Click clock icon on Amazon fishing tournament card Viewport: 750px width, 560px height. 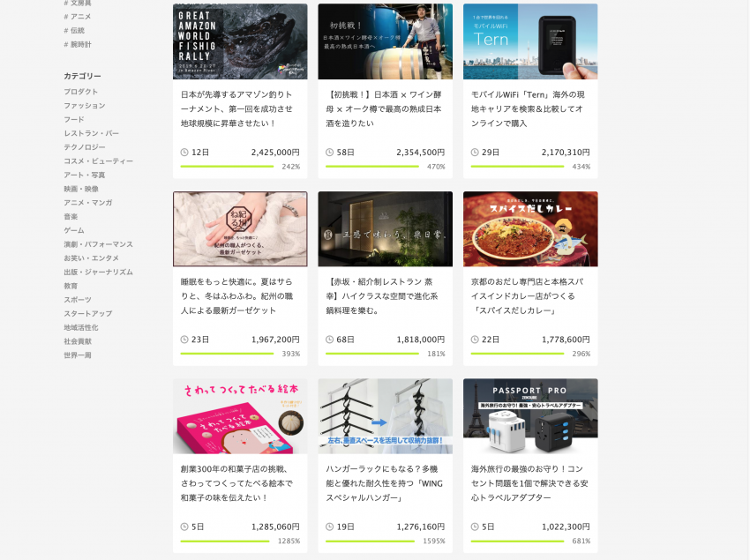(184, 153)
